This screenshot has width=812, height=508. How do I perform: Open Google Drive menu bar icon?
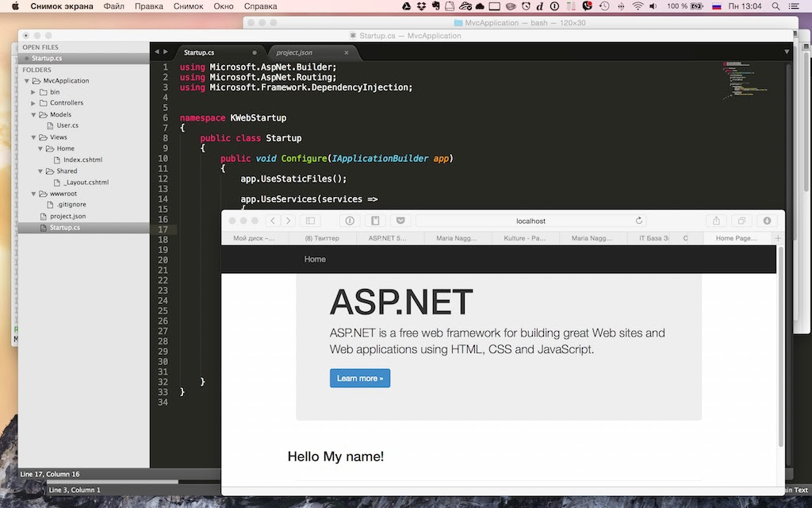(407, 6)
